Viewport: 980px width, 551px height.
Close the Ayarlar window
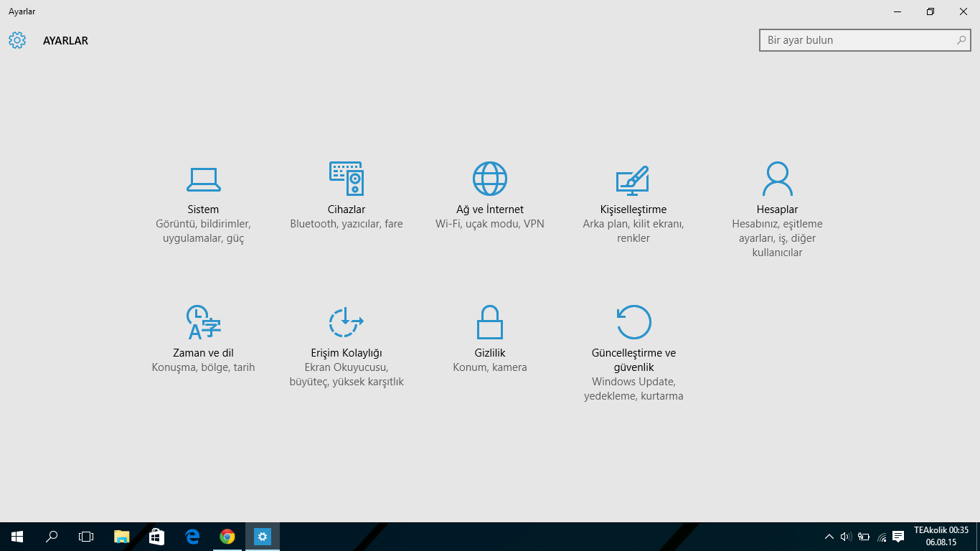(963, 11)
